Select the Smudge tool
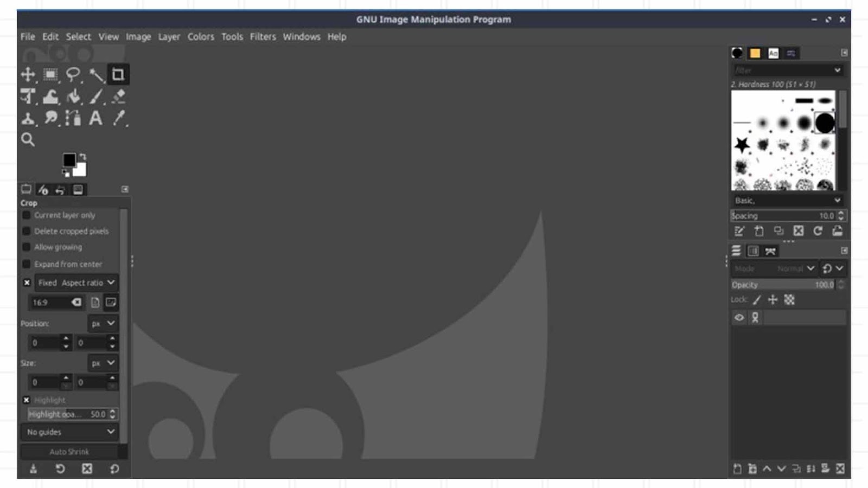Image resolution: width=868 pixels, height=488 pixels. point(50,118)
